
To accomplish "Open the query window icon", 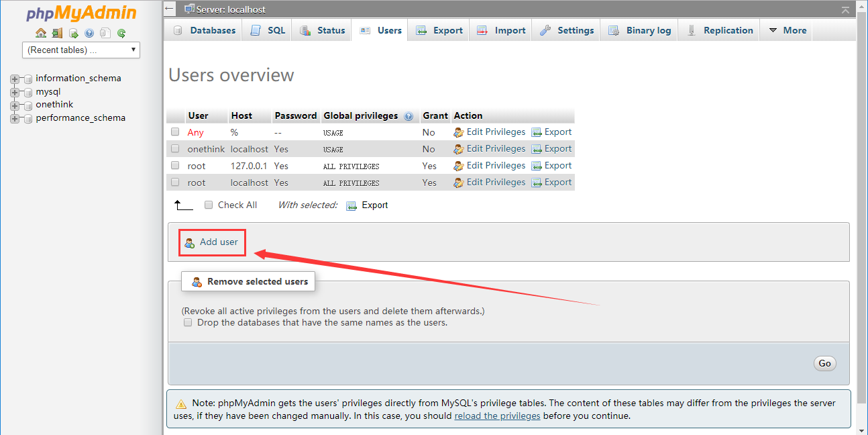I will (73, 33).
